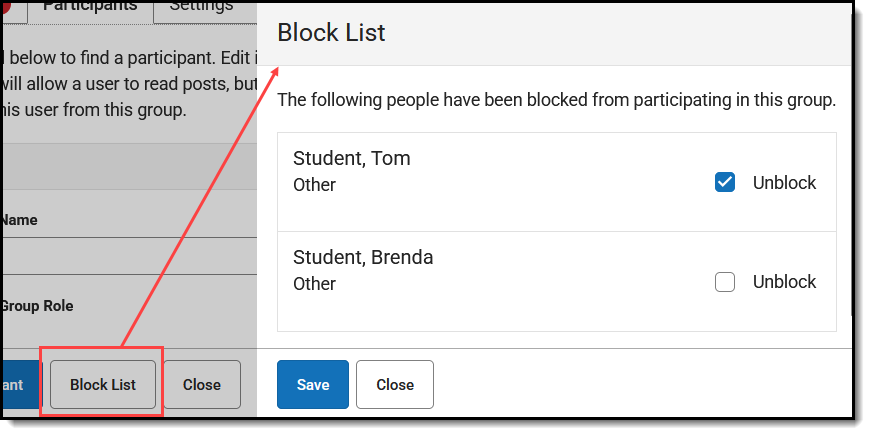Save the Block List changes
Screen dimensions: 870x435
pyautogui.click(x=312, y=385)
